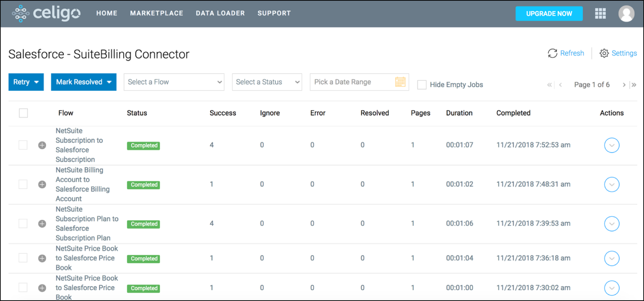Click the Celigo logo
Viewport: 644px width, 301px height.
coord(46,13)
